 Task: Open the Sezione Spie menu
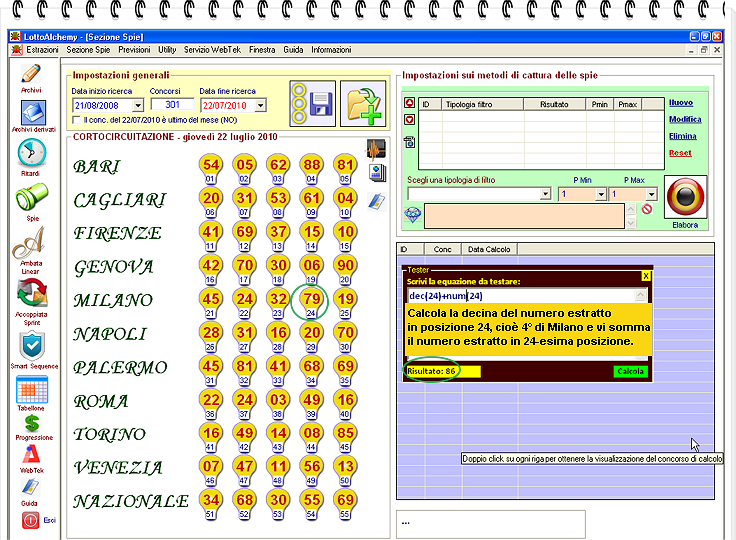tap(88, 50)
